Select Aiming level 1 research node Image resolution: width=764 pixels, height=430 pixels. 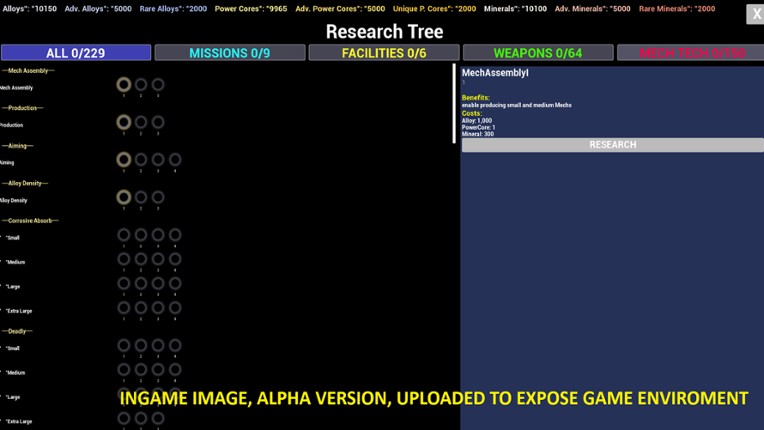[x=124, y=159]
